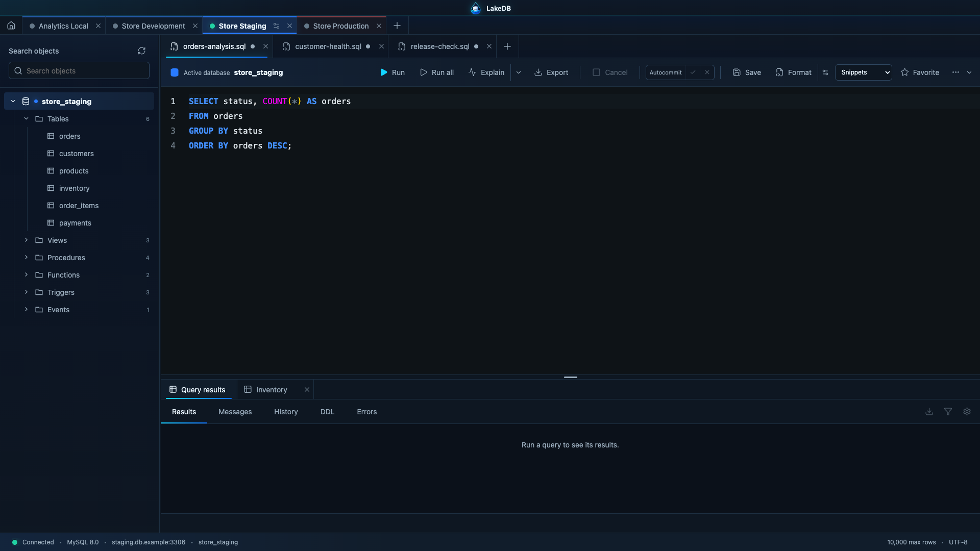Expand toolbar overflow chevron at the right end
The height and width of the screenshot is (551, 980).
[x=969, y=72]
